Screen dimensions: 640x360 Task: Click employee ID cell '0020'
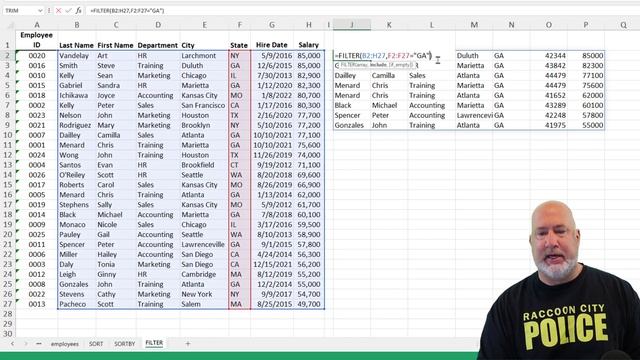pyautogui.click(x=37, y=56)
